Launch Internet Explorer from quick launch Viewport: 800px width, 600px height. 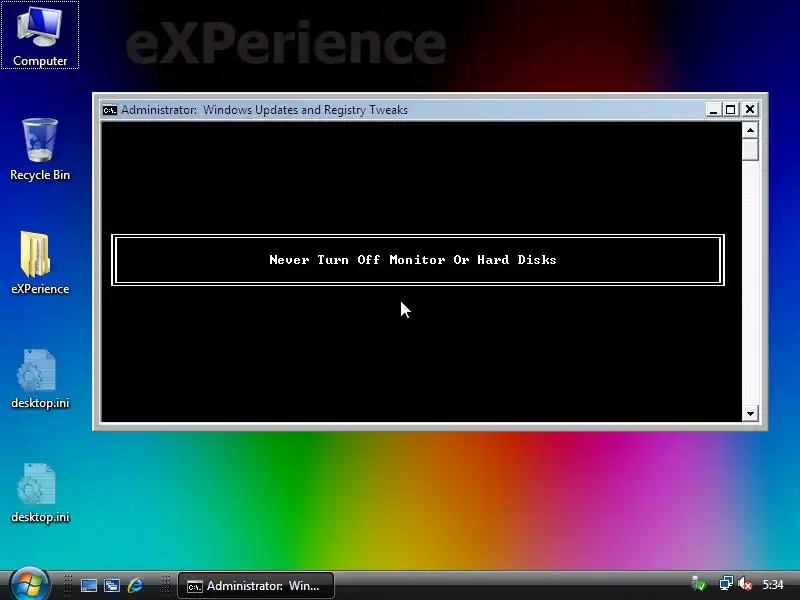click(x=135, y=585)
